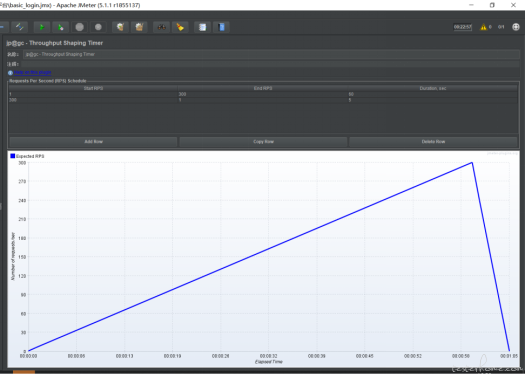Open the Help icon in toolbar
Viewport: 525px width, 379px height.
coord(221,27)
